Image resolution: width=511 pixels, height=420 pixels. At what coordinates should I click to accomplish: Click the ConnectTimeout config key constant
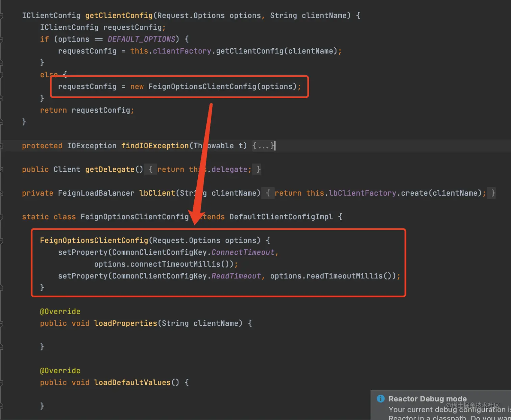coord(243,252)
